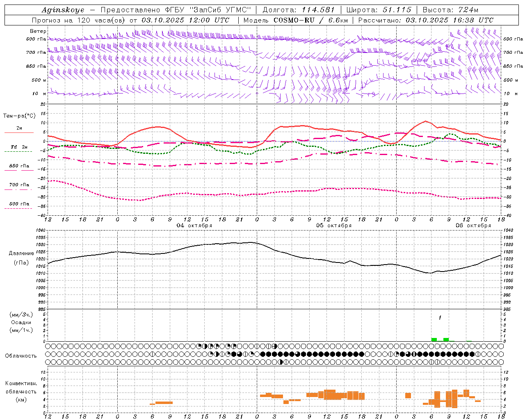525x420 pixels.
Task: Click the Осадки precipitation label
Action: pyautogui.click(x=21, y=322)
